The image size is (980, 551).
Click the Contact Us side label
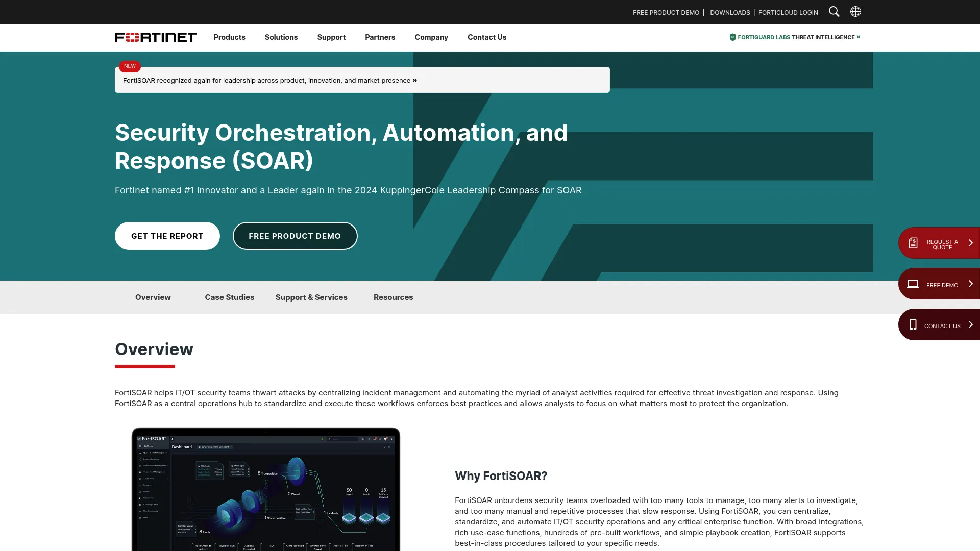coord(942,326)
